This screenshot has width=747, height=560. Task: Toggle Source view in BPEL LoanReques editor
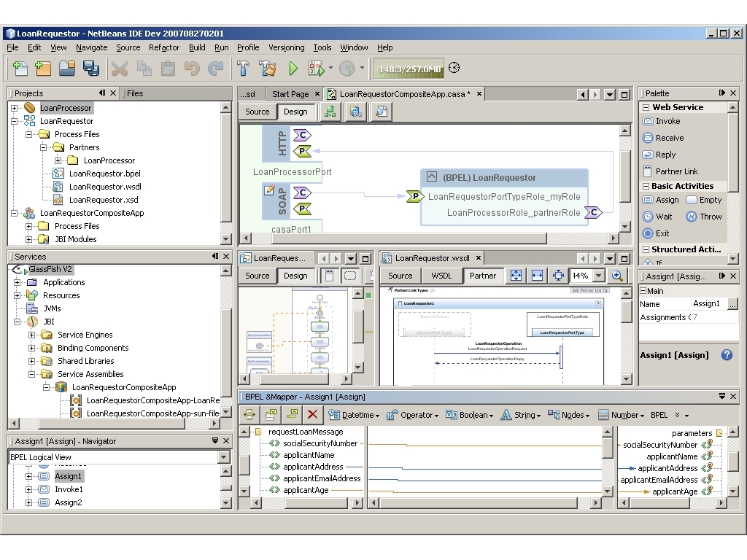pos(258,276)
